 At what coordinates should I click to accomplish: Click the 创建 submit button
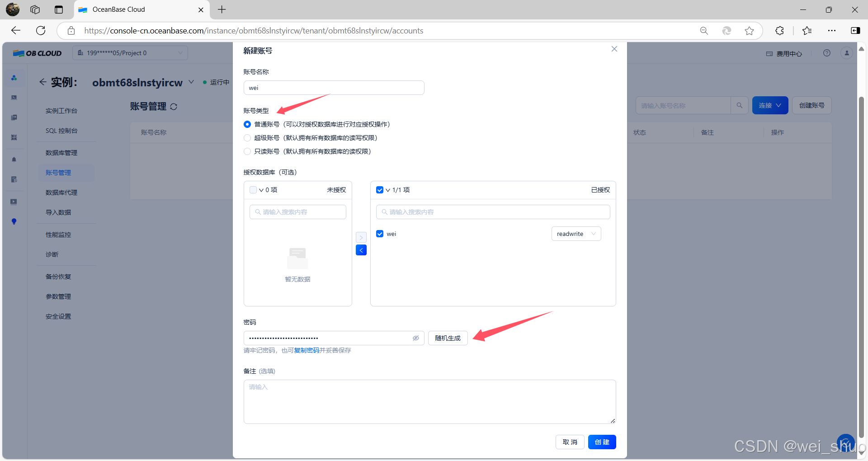click(x=602, y=442)
